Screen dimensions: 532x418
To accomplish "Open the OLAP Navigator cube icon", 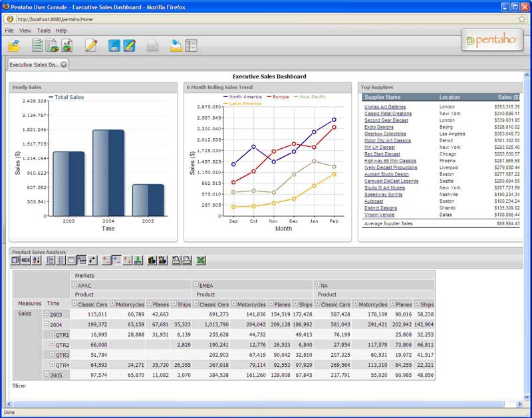I will [x=15, y=261].
